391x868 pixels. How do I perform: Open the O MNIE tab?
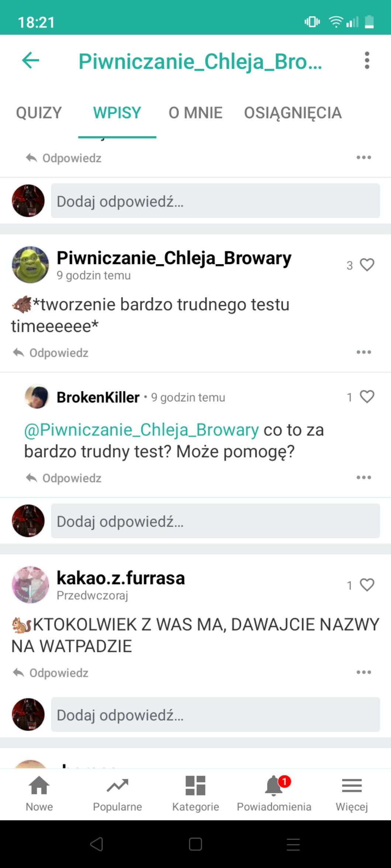[x=195, y=113]
